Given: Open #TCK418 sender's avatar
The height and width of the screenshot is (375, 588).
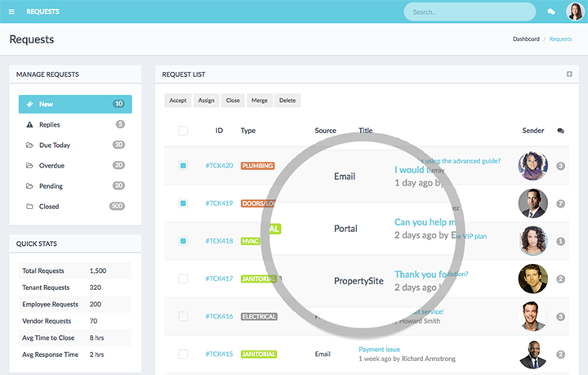Looking at the screenshot, I should tap(532, 241).
